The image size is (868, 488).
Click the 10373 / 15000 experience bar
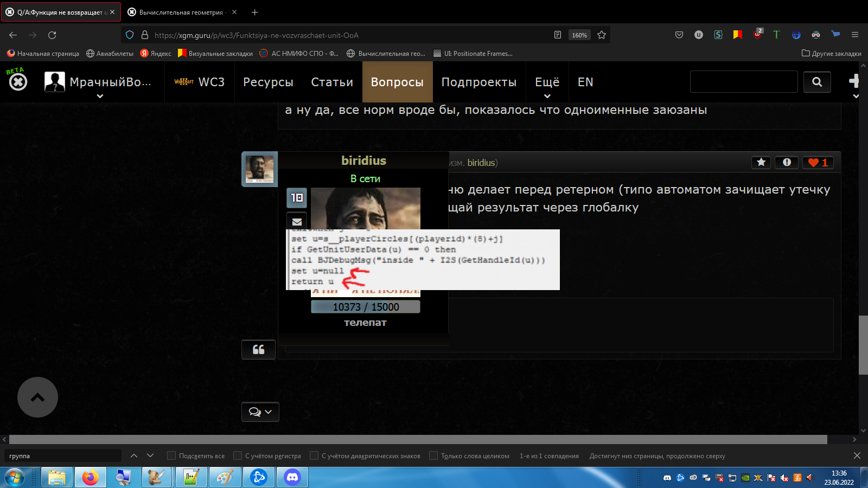366,307
